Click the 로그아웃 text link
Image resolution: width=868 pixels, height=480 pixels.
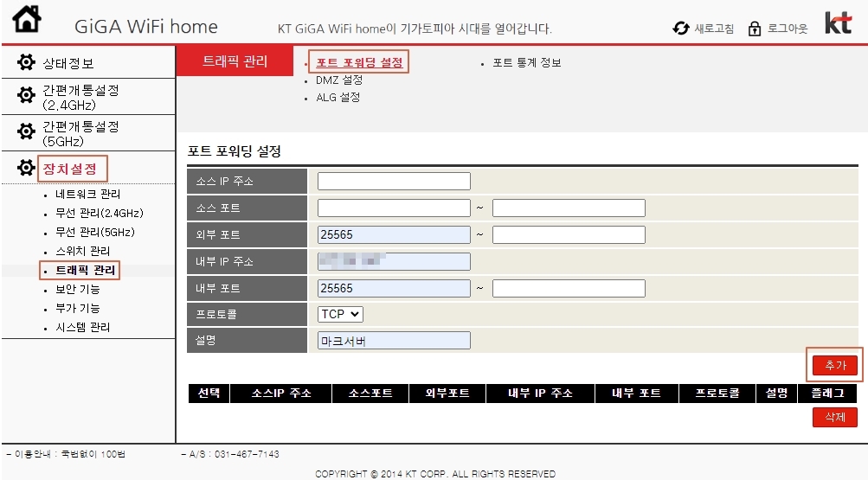point(788,29)
